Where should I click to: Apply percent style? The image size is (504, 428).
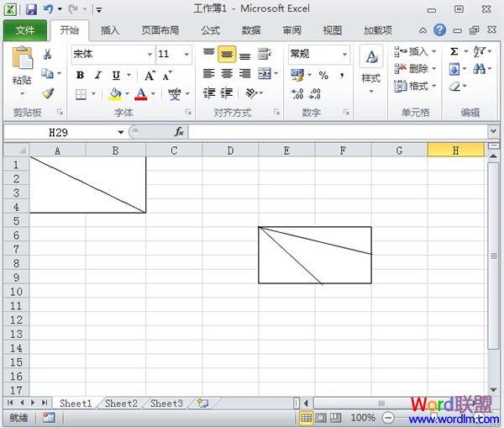point(323,76)
